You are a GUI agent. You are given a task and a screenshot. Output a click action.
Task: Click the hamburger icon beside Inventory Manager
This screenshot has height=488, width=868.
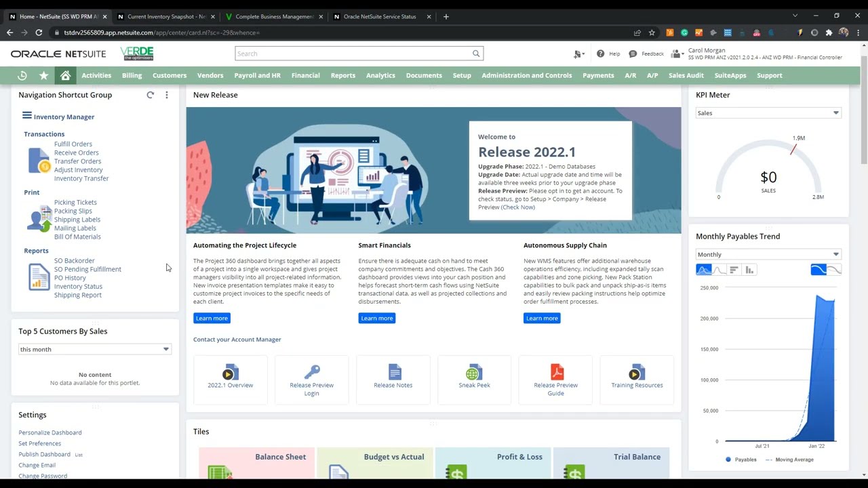[27, 116]
